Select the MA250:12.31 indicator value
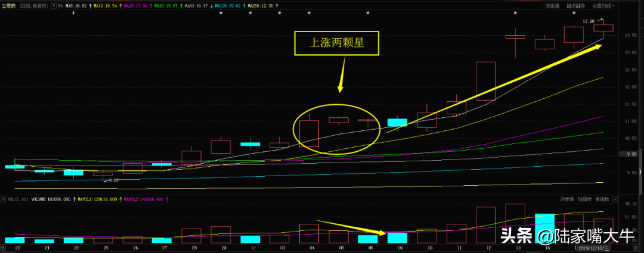Viewport: 644px width, 253px height. pos(262,6)
